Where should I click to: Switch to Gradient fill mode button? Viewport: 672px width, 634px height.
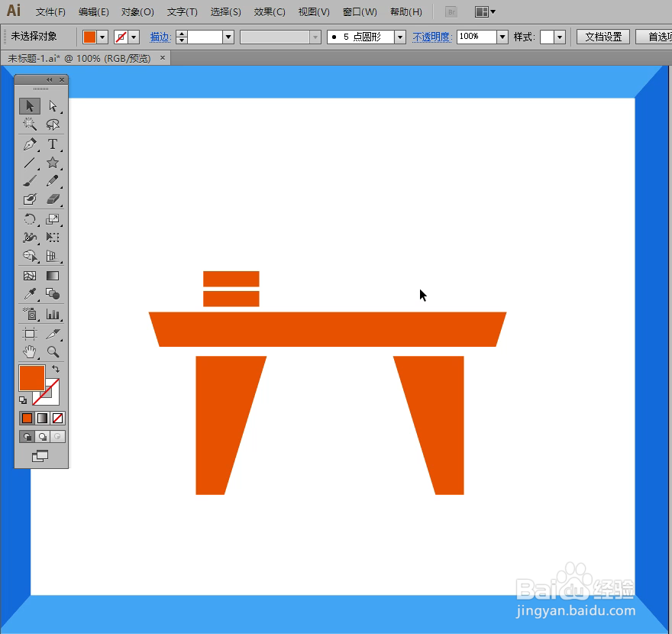(43, 418)
